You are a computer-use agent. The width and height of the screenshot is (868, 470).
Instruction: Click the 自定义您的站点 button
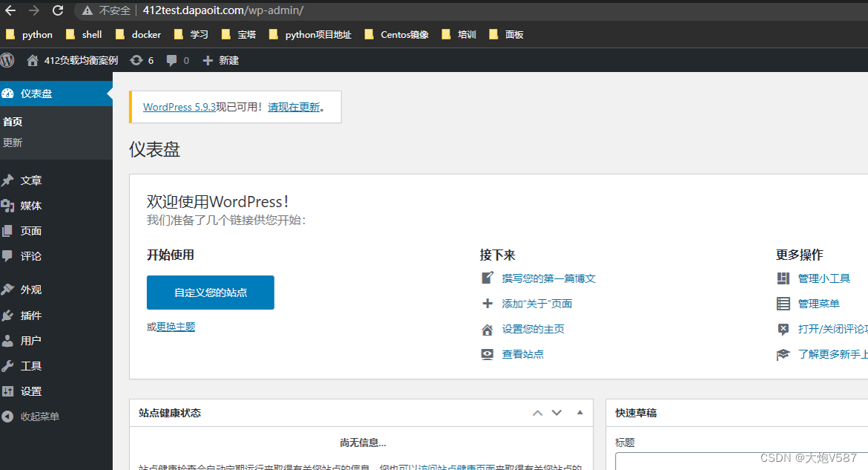point(211,293)
